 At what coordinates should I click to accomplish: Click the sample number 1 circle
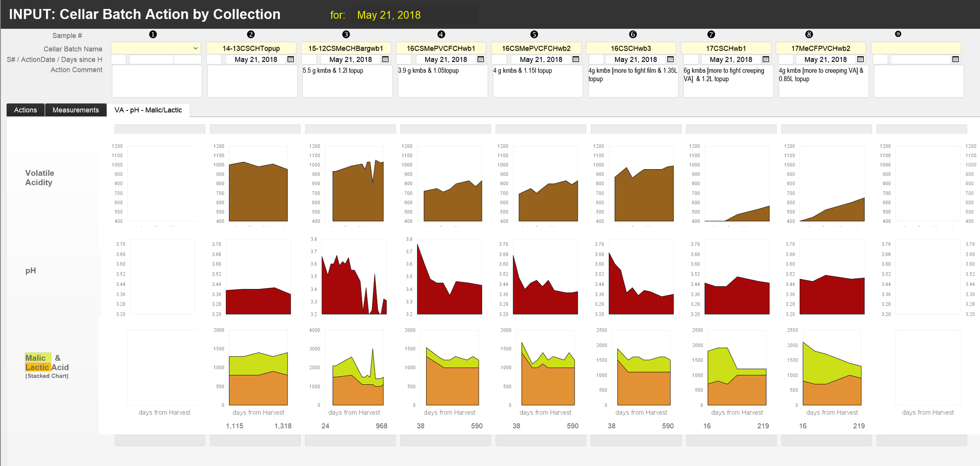153,34
